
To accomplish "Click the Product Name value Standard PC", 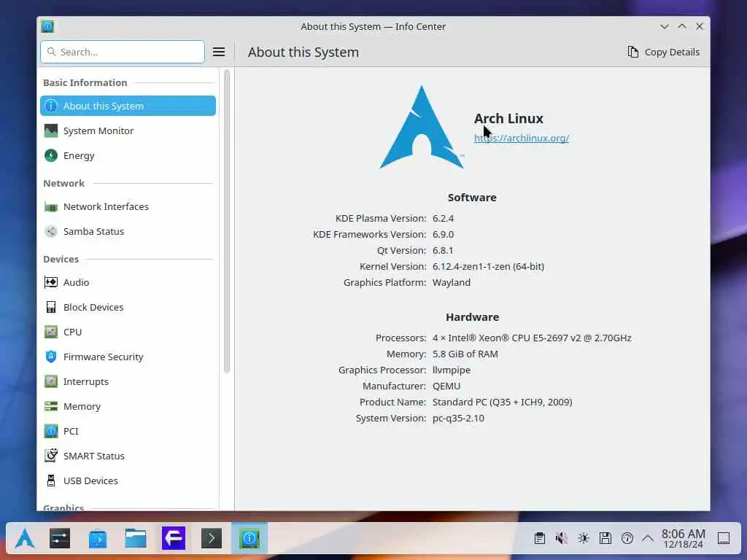I will pos(502,402).
